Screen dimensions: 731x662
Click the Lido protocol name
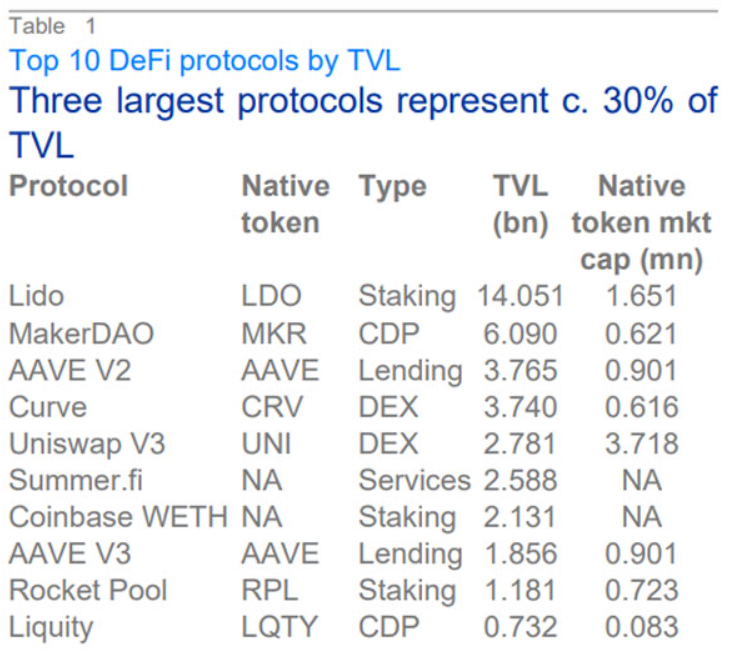pyautogui.click(x=36, y=296)
